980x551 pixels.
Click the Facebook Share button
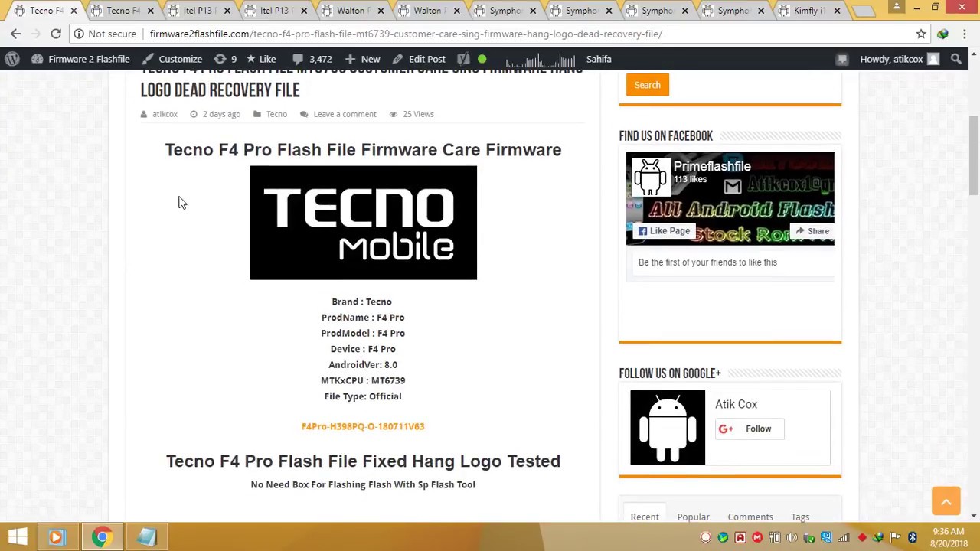812,231
